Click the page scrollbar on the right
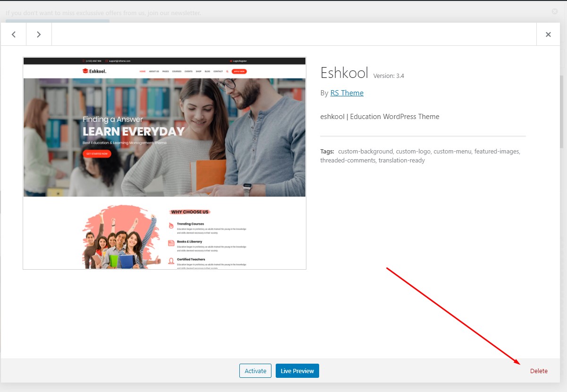Screen dimensions: 567x392 click(x=562, y=111)
